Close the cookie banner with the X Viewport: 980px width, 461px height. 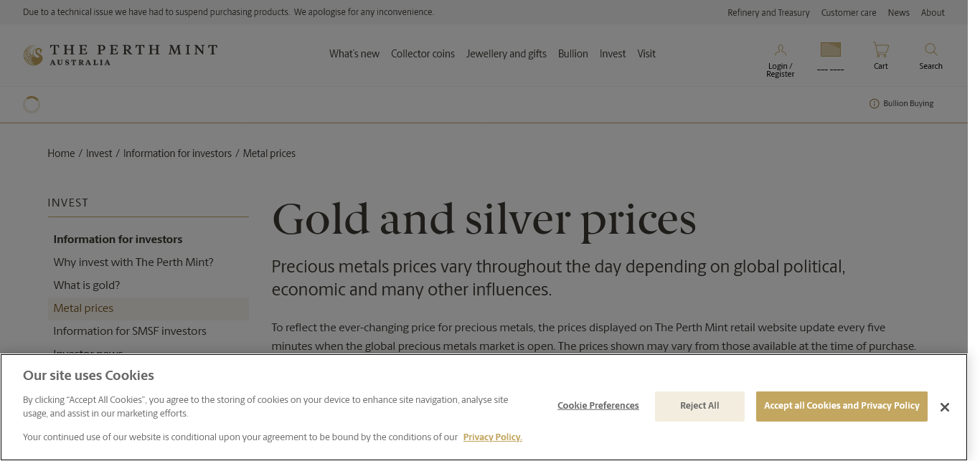944,407
